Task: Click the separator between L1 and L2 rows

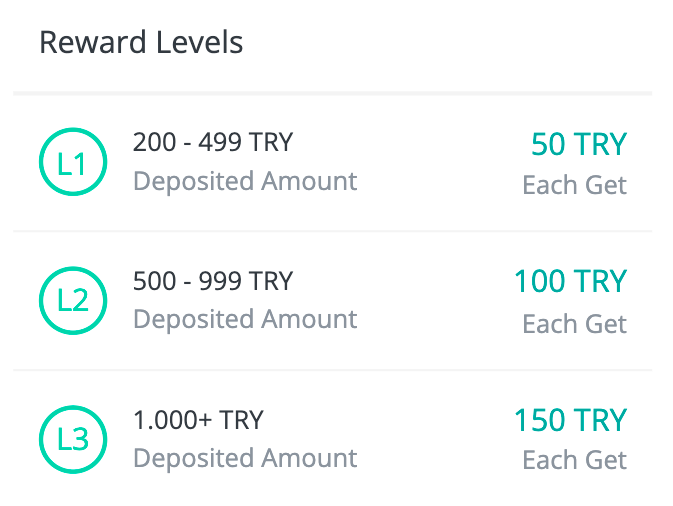Action: (333, 231)
